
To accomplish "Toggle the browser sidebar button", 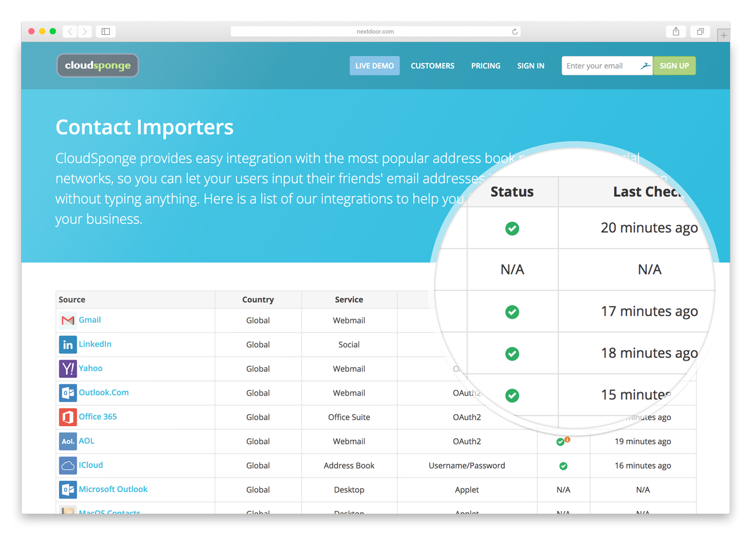I will (x=106, y=32).
